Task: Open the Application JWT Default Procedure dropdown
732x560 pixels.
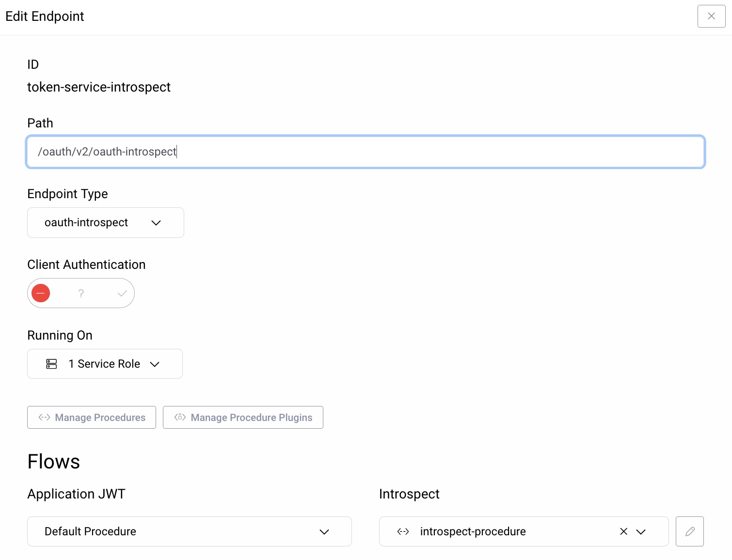Action: (x=189, y=531)
